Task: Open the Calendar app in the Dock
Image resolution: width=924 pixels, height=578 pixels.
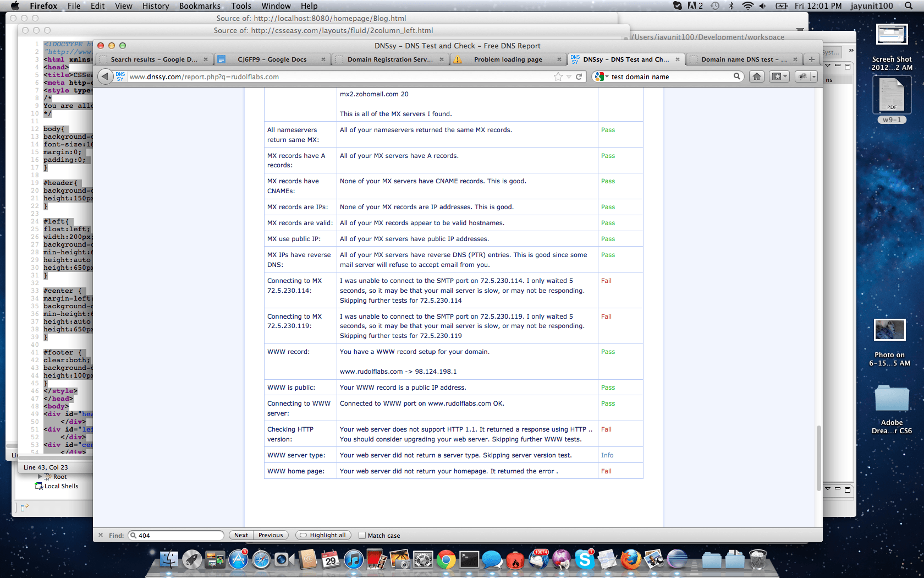Action: click(331, 560)
